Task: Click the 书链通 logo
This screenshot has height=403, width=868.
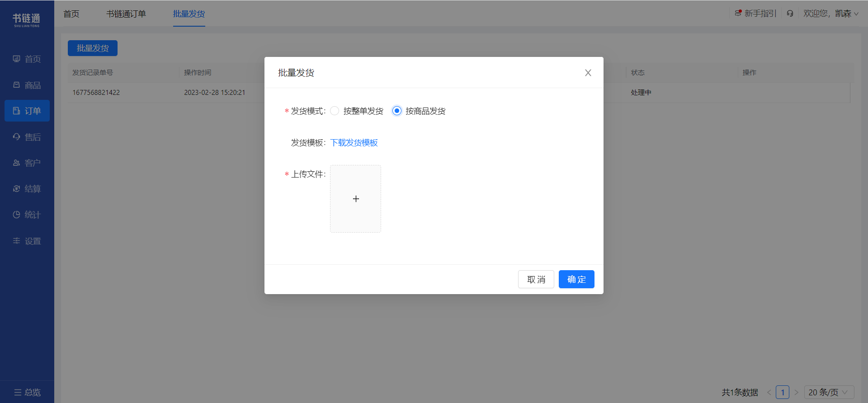Action: click(x=26, y=20)
